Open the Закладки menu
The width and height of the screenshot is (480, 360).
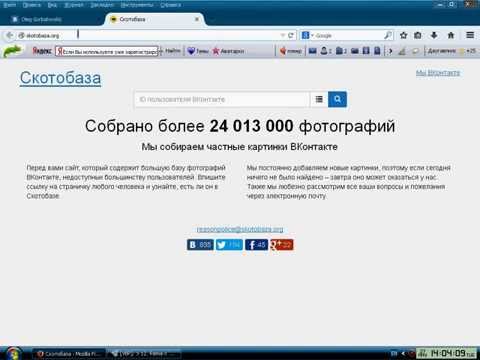pos(102,5)
